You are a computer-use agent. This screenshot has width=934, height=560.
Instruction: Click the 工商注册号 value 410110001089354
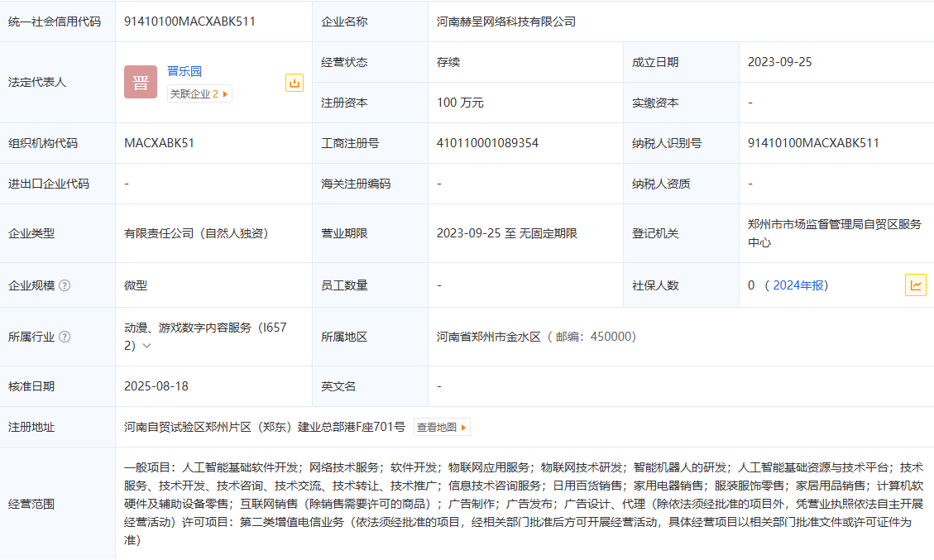pyautogui.click(x=487, y=143)
